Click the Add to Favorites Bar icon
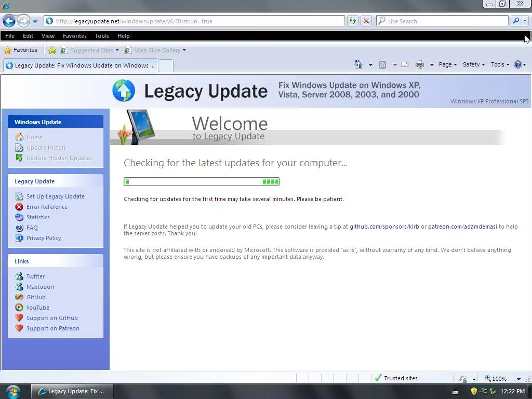 click(x=52, y=50)
